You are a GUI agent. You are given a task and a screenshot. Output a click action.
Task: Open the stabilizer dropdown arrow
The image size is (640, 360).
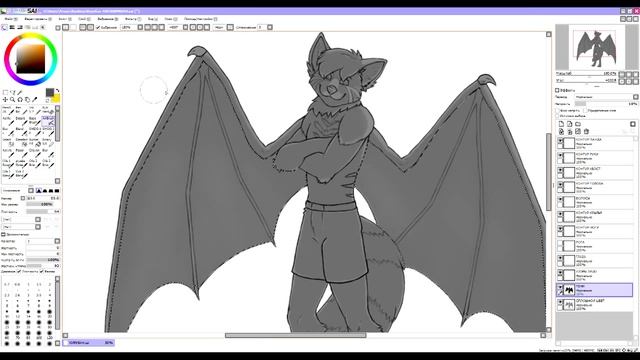269,27
